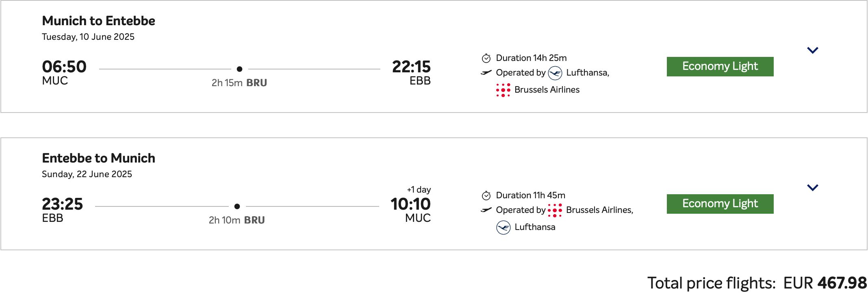Click the 2h 15m BRU layover label

pyautogui.click(x=239, y=83)
